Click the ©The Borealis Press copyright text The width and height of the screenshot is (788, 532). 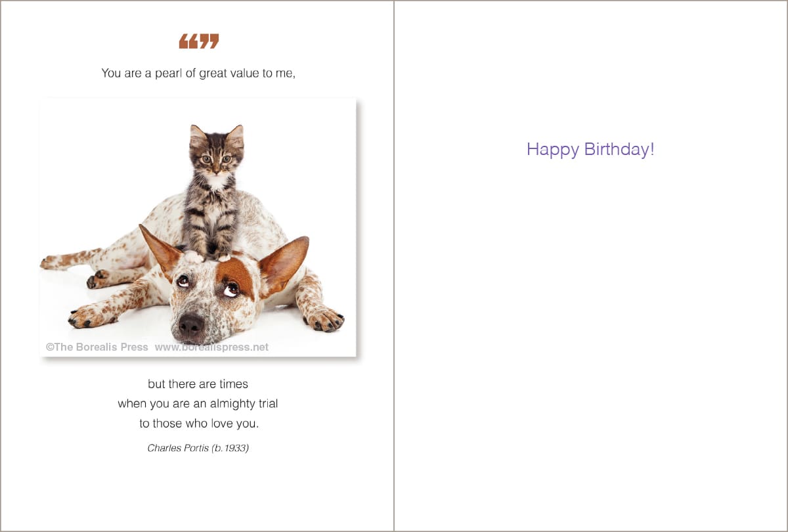point(97,347)
